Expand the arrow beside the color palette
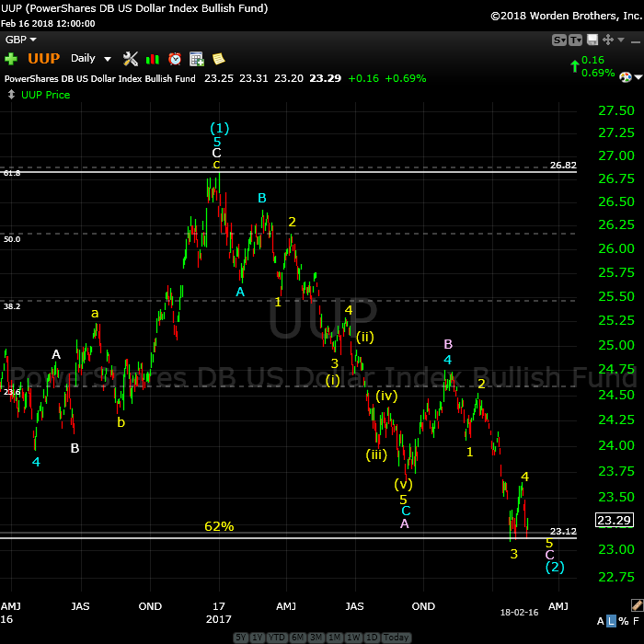The height and width of the screenshot is (644, 644). point(638,77)
